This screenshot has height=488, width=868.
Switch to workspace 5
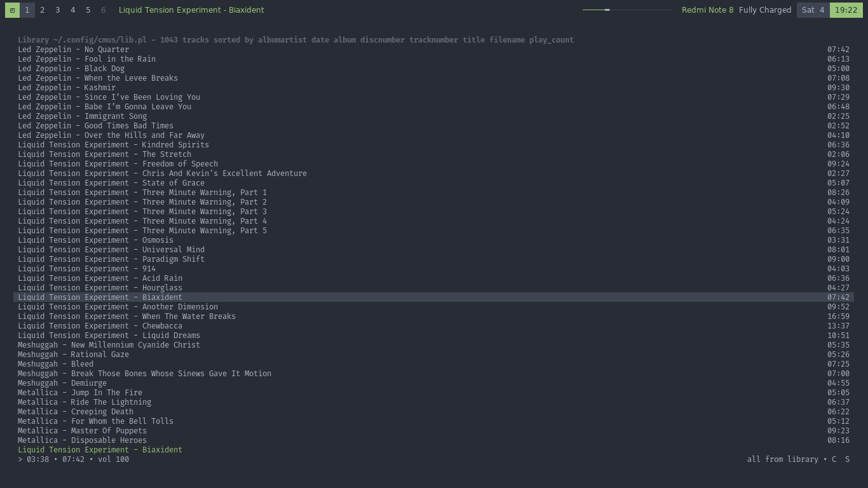88,10
